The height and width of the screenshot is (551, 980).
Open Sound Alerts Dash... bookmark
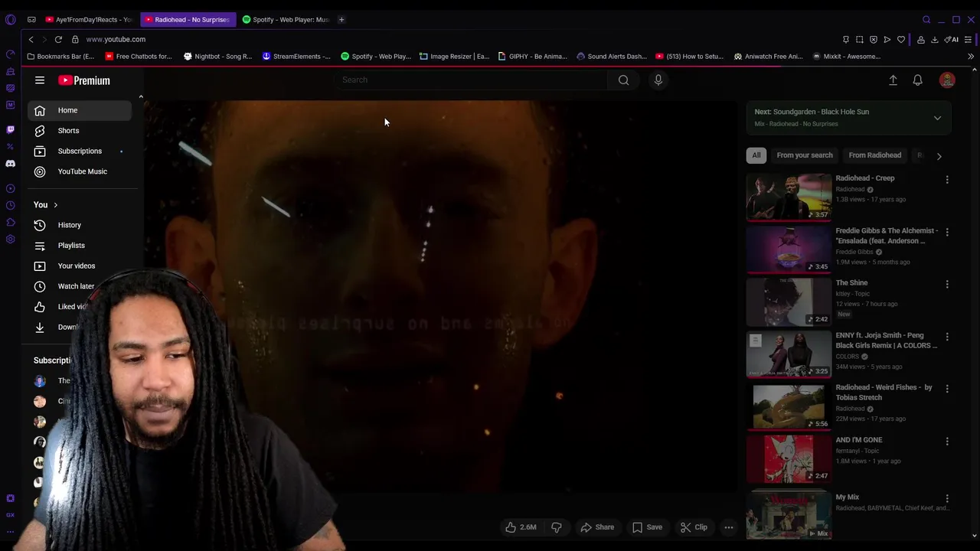pyautogui.click(x=612, y=57)
